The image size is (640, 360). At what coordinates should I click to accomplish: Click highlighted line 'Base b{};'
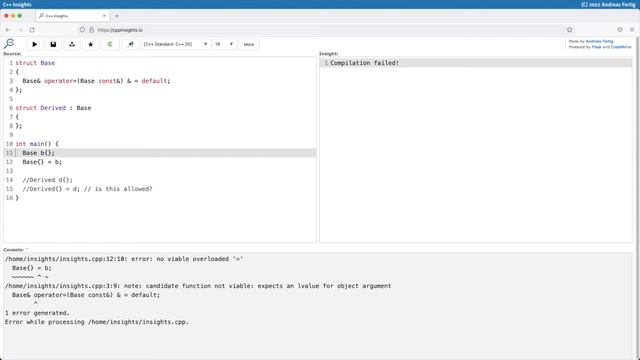pyautogui.click(x=38, y=153)
